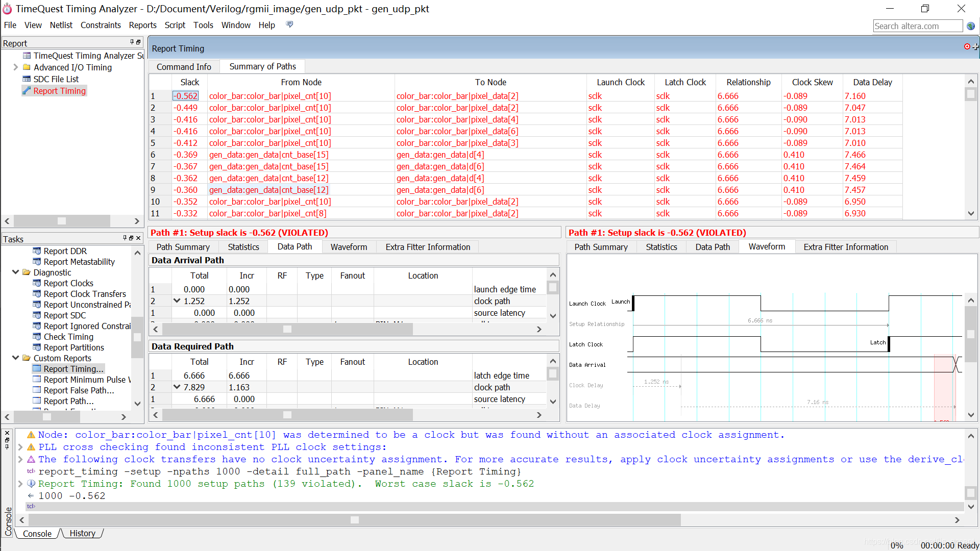Click the Report False Path dialog icon
Image resolution: width=980 pixels, height=551 pixels.
pos(37,390)
